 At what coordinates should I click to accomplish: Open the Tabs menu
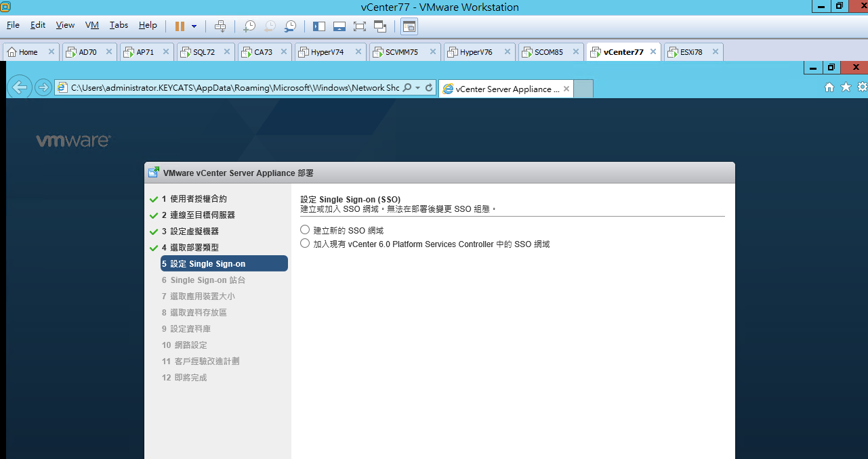(x=119, y=25)
